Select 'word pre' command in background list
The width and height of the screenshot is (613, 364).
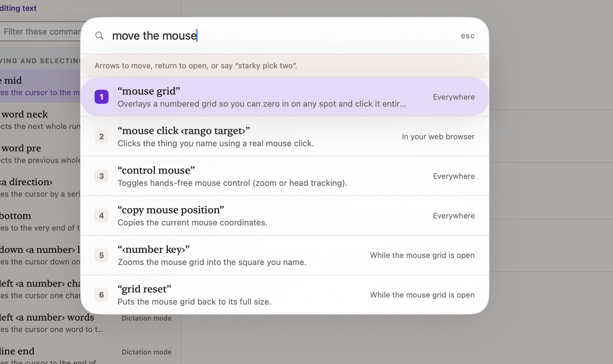pyautogui.click(x=40, y=153)
